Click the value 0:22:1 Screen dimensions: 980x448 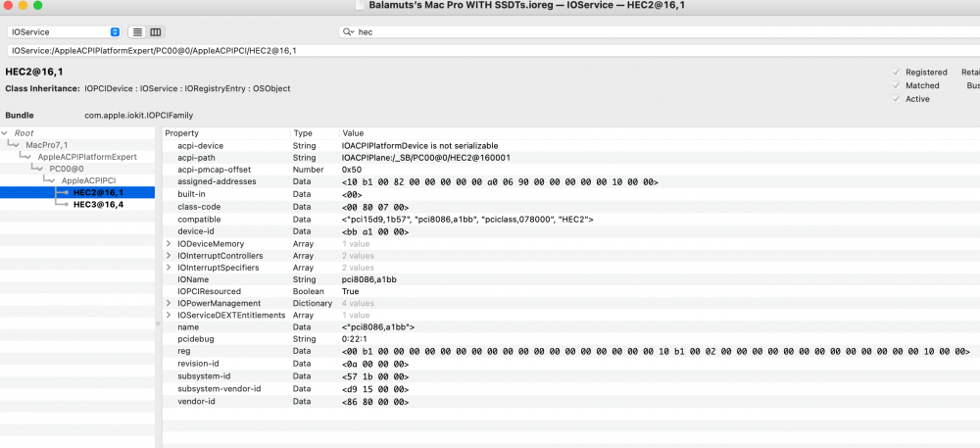click(355, 338)
